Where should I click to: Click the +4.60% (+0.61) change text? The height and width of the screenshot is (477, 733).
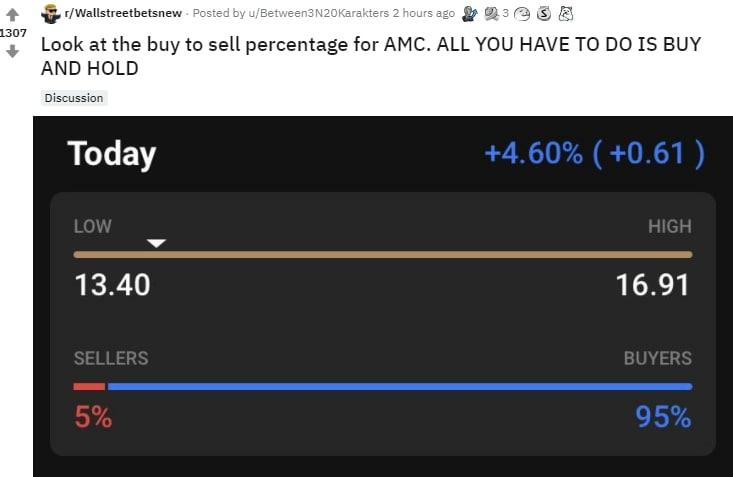594,153
